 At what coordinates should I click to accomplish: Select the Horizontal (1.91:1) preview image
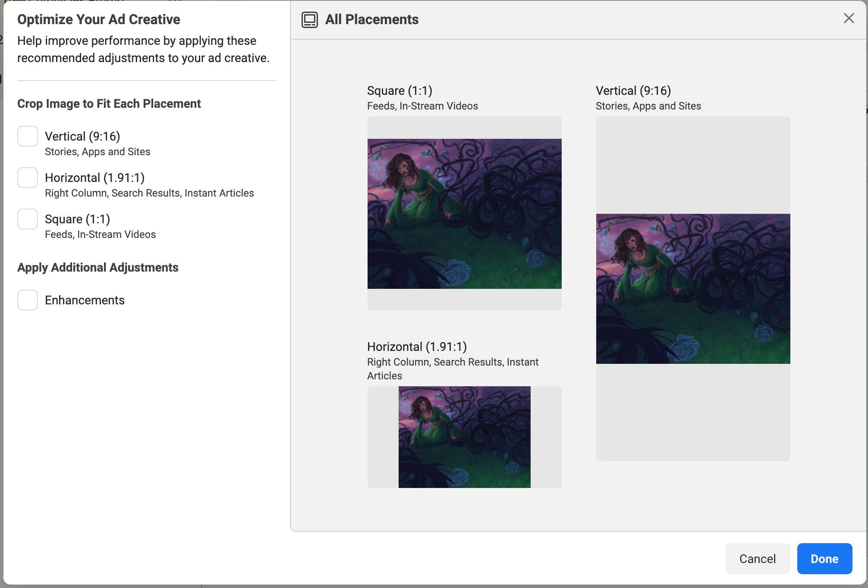[464, 437]
